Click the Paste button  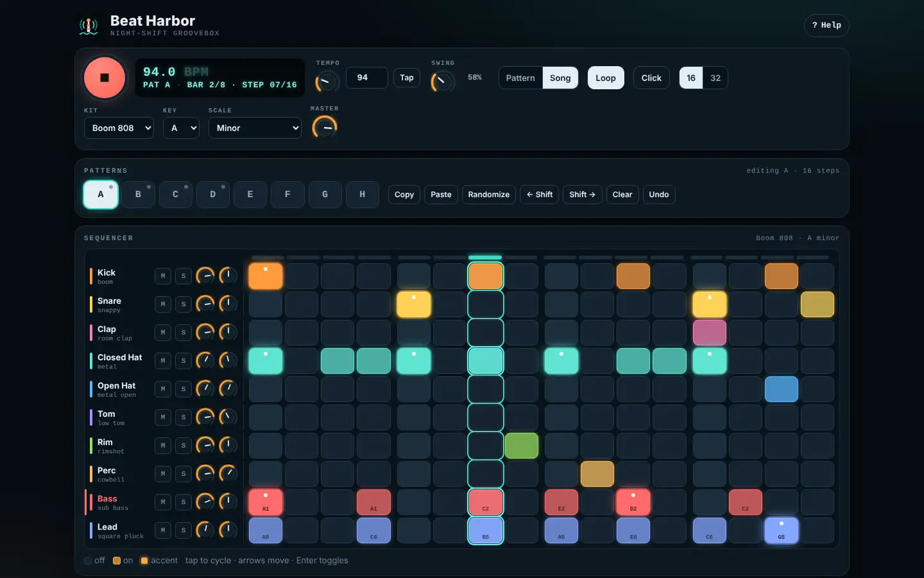coord(441,195)
